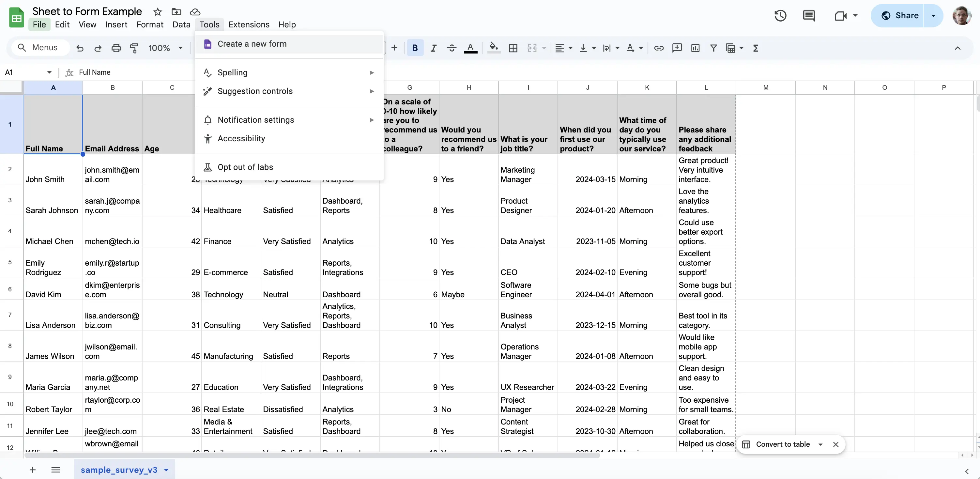Click the Insert chart icon

click(x=695, y=48)
